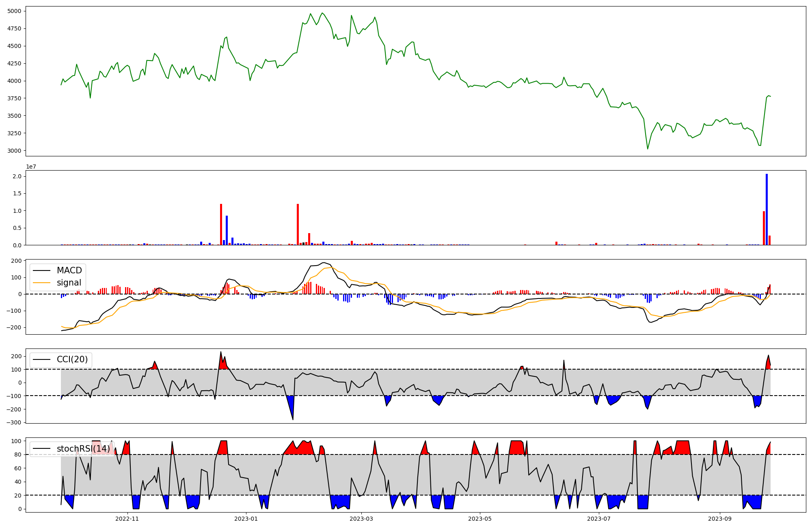Click the 3000 tick on price axis
The height and width of the screenshot is (528, 812).
(15, 151)
